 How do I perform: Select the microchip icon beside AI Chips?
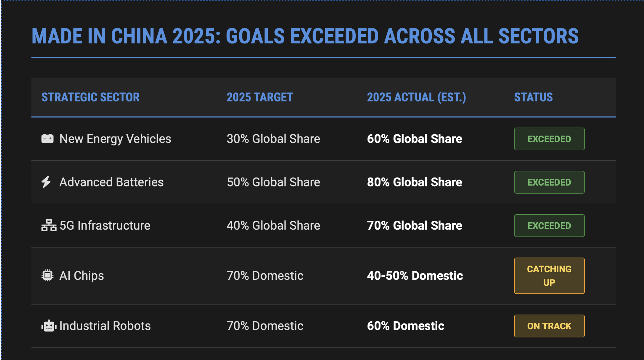pyautogui.click(x=47, y=276)
